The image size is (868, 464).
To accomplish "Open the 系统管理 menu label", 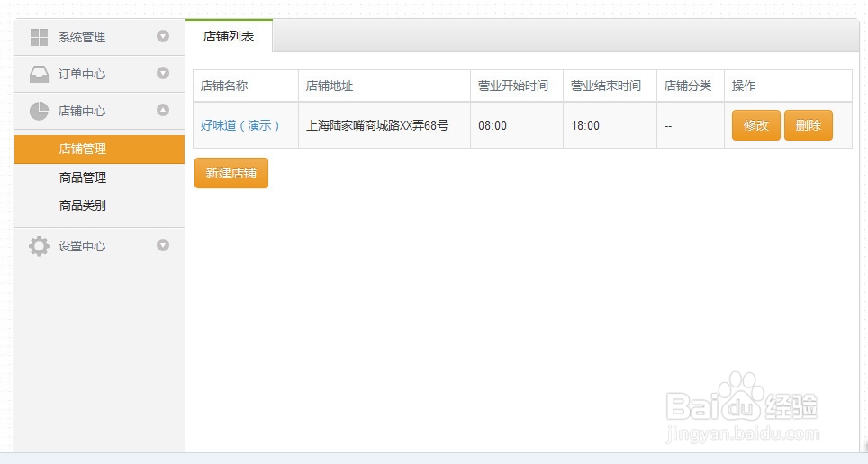I will pos(82,37).
